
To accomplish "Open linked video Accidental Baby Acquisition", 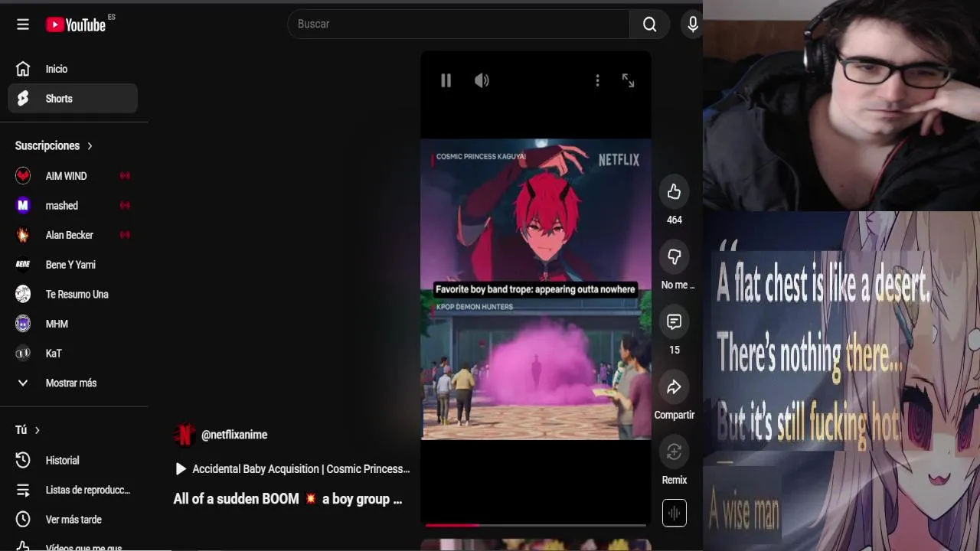I will click(x=292, y=468).
